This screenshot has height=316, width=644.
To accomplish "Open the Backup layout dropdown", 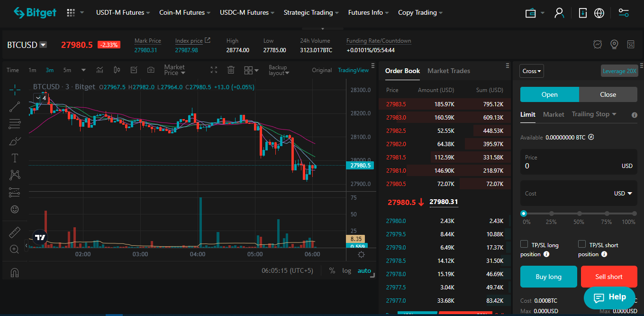I will coord(279,70).
